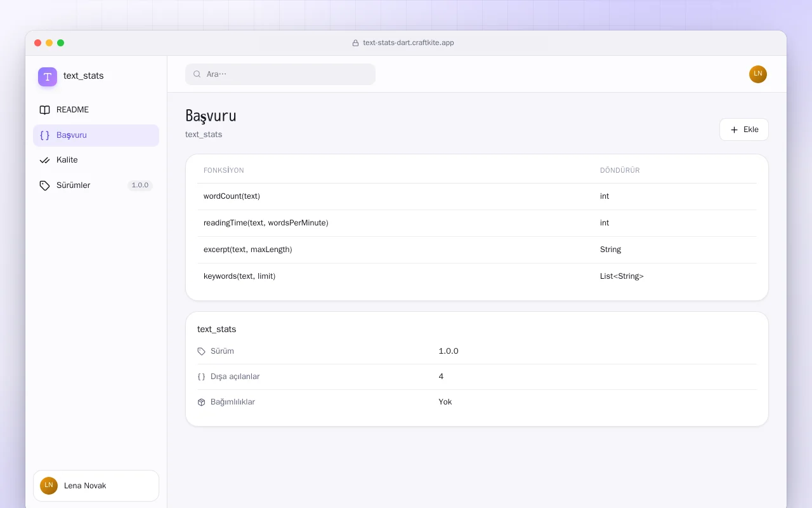Click the double-check Kalite icon
Image resolution: width=812 pixels, height=508 pixels.
44,160
